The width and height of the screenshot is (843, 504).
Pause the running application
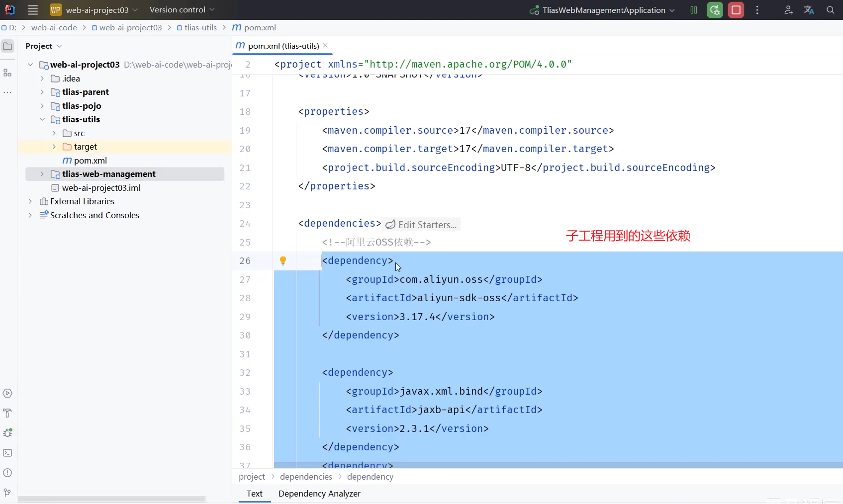[694, 10]
